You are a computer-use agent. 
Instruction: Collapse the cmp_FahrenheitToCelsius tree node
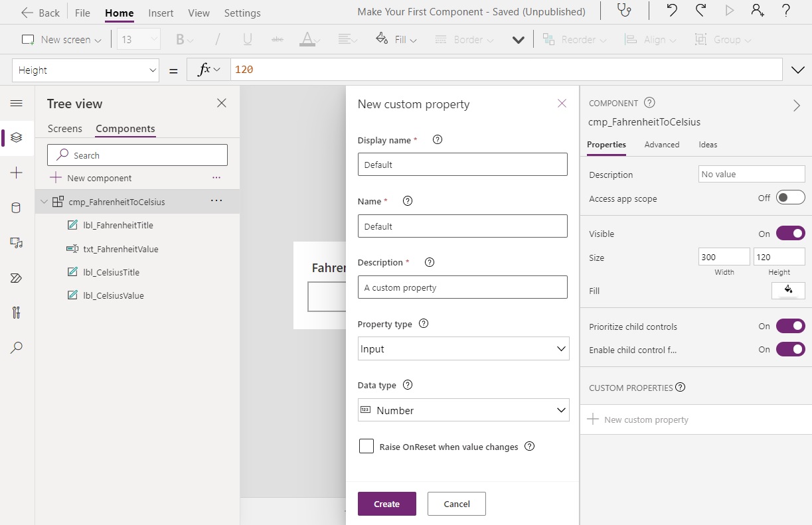click(43, 201)
